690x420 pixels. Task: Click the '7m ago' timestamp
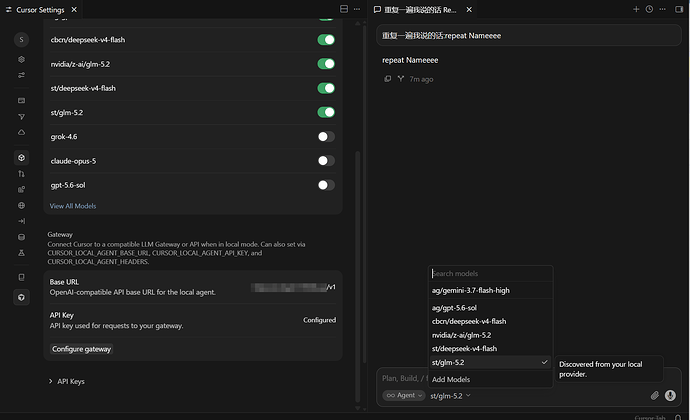point(421,79)
